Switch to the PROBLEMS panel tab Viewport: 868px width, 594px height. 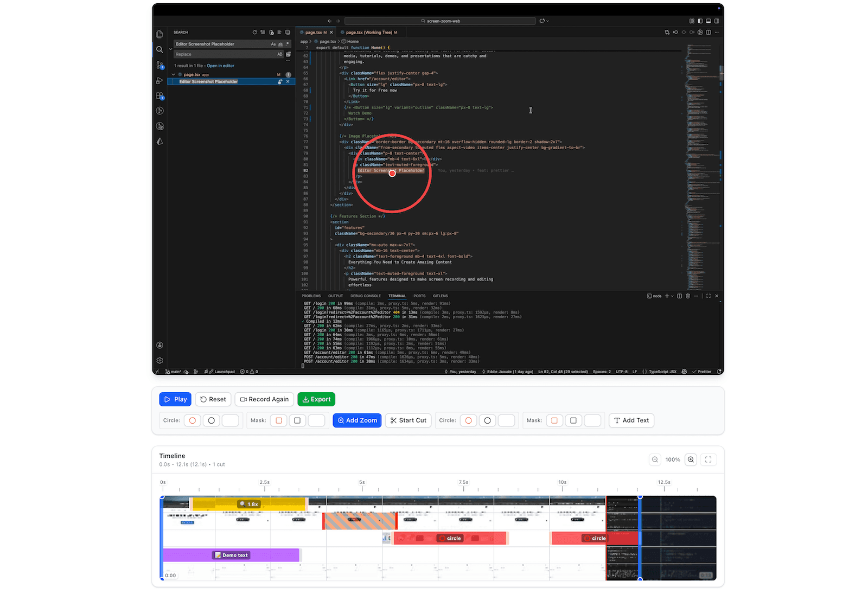(x=311, y=296)
